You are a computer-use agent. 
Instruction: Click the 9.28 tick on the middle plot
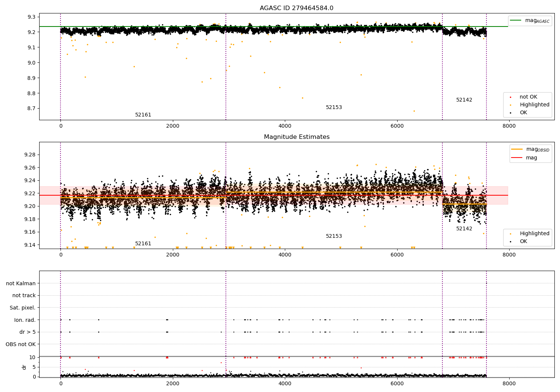pyautogui.click(x=30, y=155)
